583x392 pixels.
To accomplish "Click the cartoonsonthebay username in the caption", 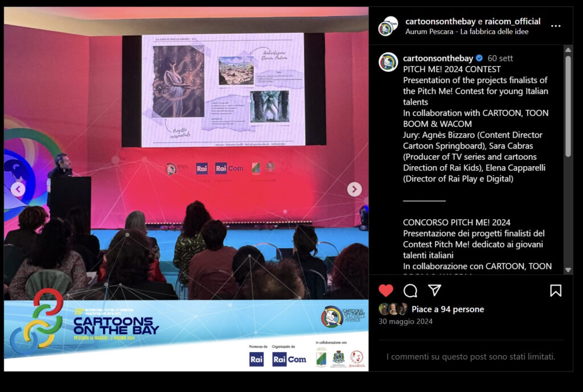I will 438,58.
